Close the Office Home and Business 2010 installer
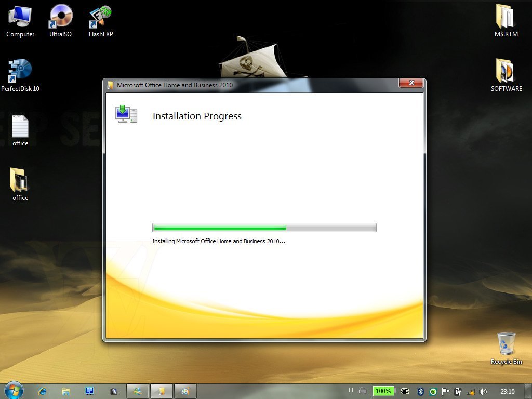 [x=411, y=83]
